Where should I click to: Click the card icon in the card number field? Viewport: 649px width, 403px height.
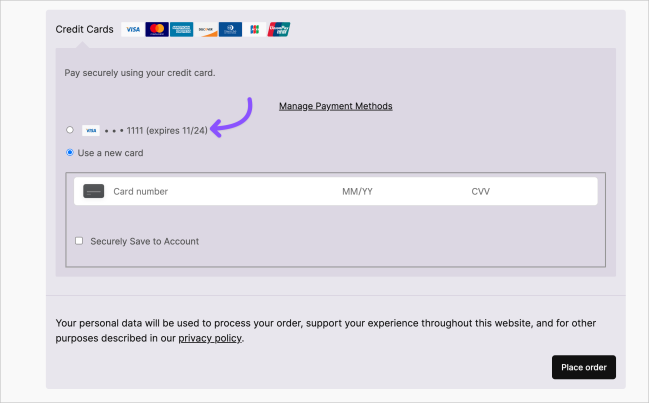[x=94, y=191]
